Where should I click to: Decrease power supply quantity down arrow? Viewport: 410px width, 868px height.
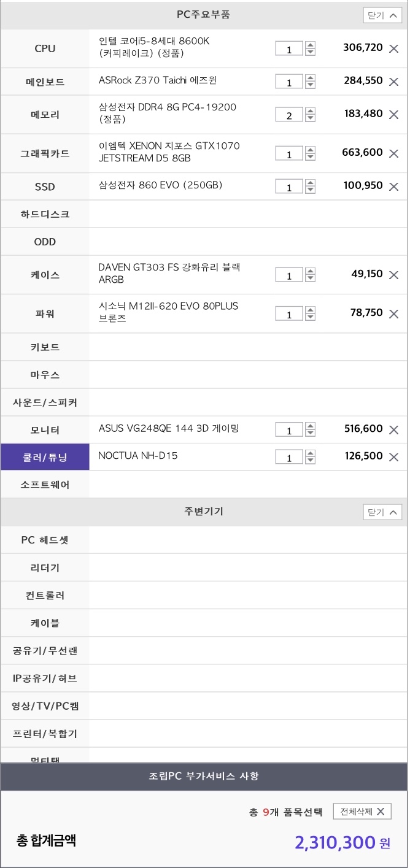310,317
